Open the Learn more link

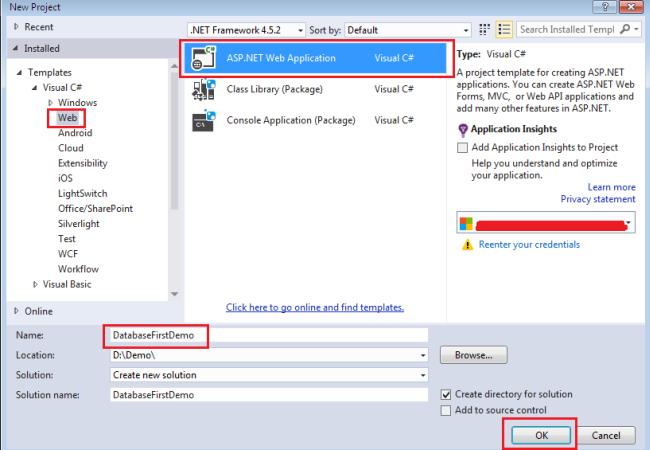click(611, 187)
